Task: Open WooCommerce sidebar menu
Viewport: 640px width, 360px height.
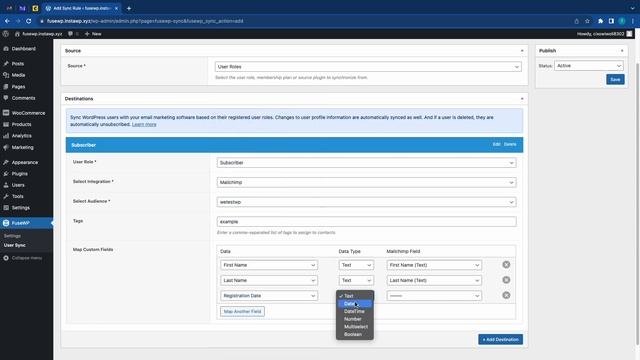Action: click(28, 113)
